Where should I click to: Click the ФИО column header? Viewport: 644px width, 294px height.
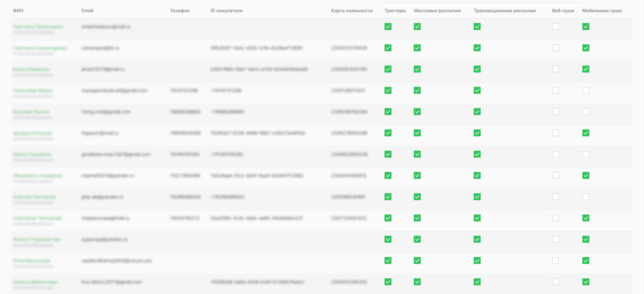(18, 11)
